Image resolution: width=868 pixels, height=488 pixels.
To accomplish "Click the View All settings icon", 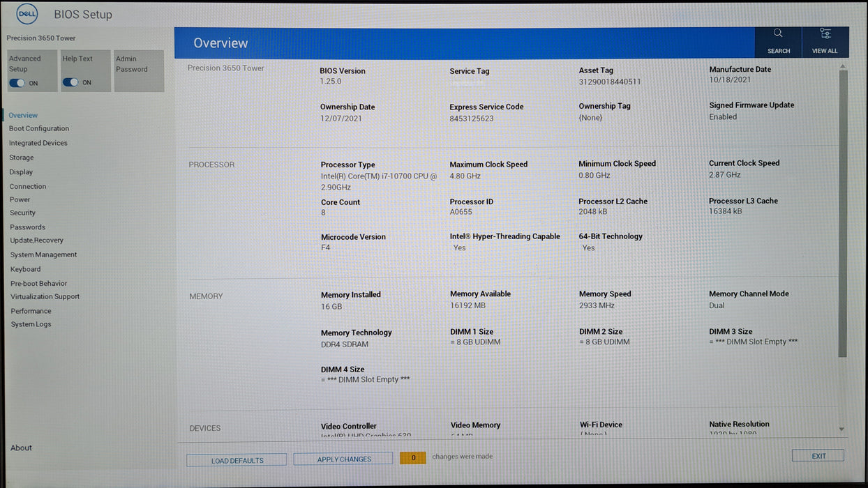I will click(825, 33).
